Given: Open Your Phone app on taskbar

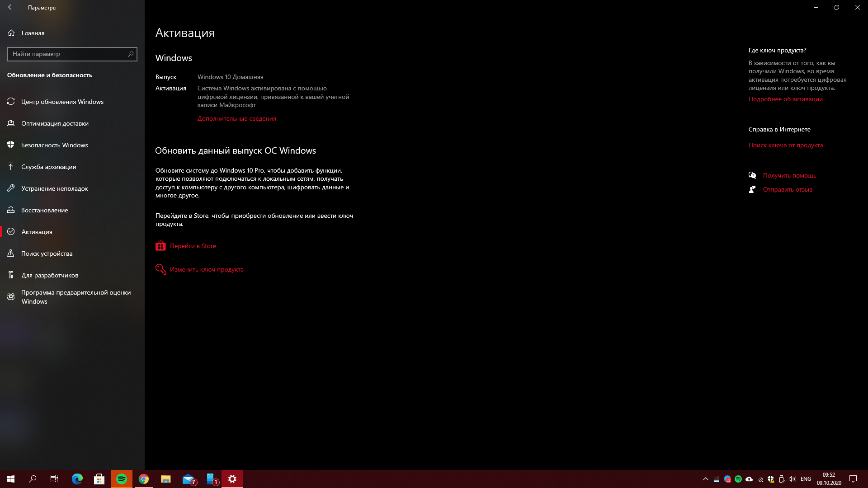Looking at the screenshot, I should pyautogui.click(x=211, y=479).
